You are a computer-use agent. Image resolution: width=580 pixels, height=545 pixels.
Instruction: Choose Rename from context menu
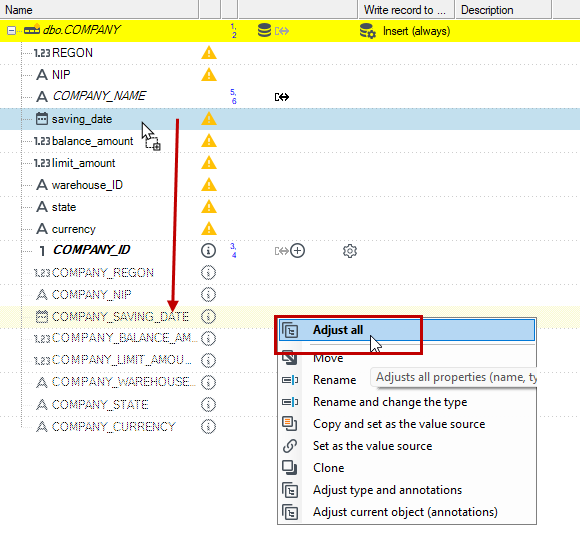click(x=407, y=380)
